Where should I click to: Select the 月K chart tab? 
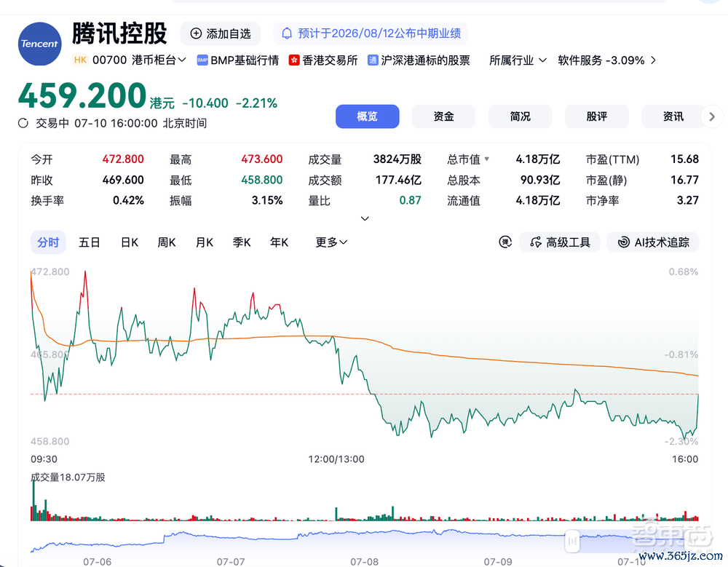pos(205,242)
